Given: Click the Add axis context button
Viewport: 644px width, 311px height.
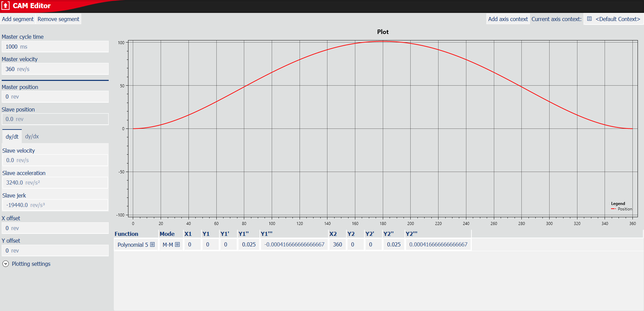Looking at the screenshot, I should click(x=508, y=19).
